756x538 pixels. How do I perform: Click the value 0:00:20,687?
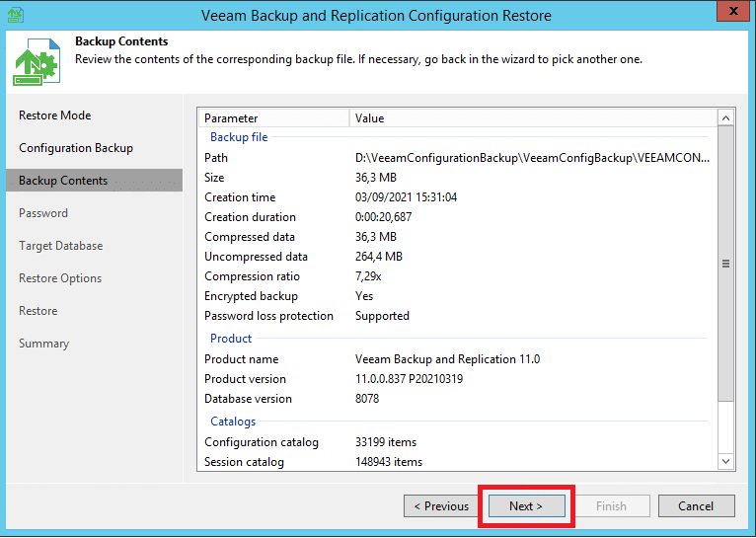tap(383, 217)
